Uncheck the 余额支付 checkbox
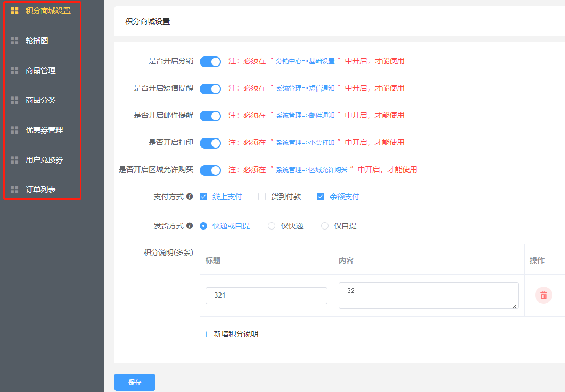The width and height of the screenshot is (565, 392). click(321, 197)
